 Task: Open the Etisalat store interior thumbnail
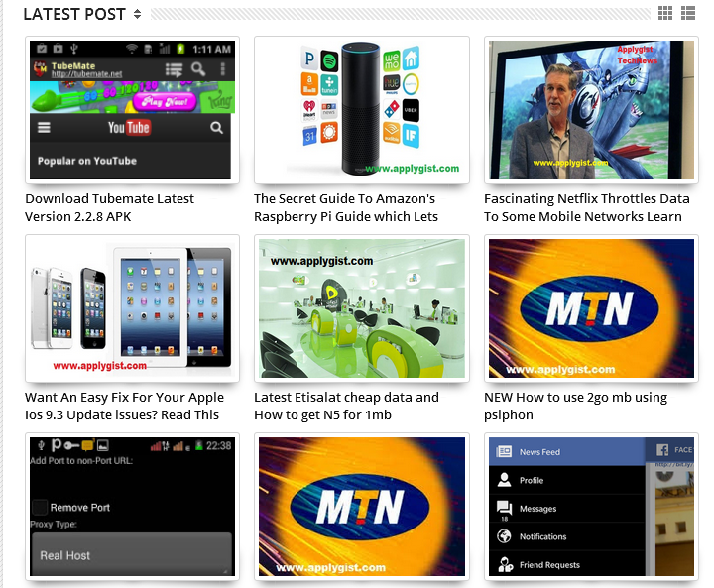point(362,308)
